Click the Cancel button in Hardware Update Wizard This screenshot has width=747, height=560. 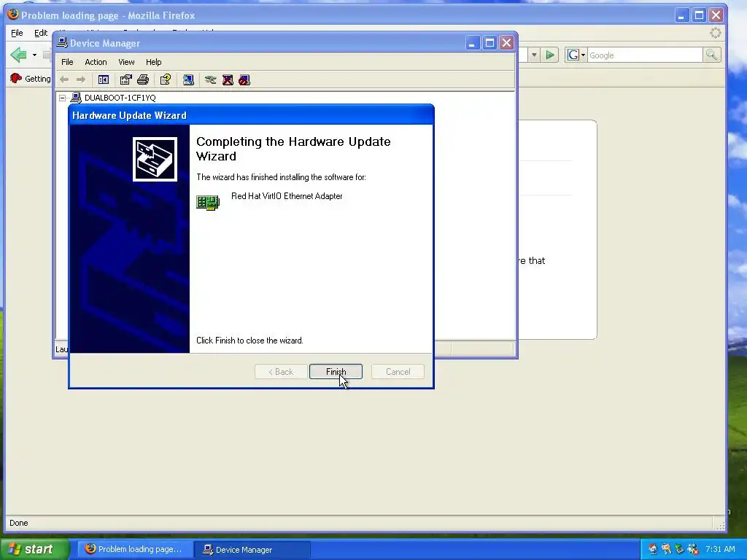pyautogui.click(x=398, y=371)
